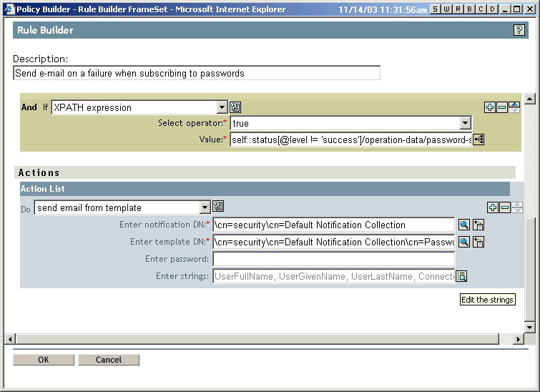The height and width of the screenshot is (392, 540).
Task: Open tree icon beside notification DN
Action: tap(478, 225)
